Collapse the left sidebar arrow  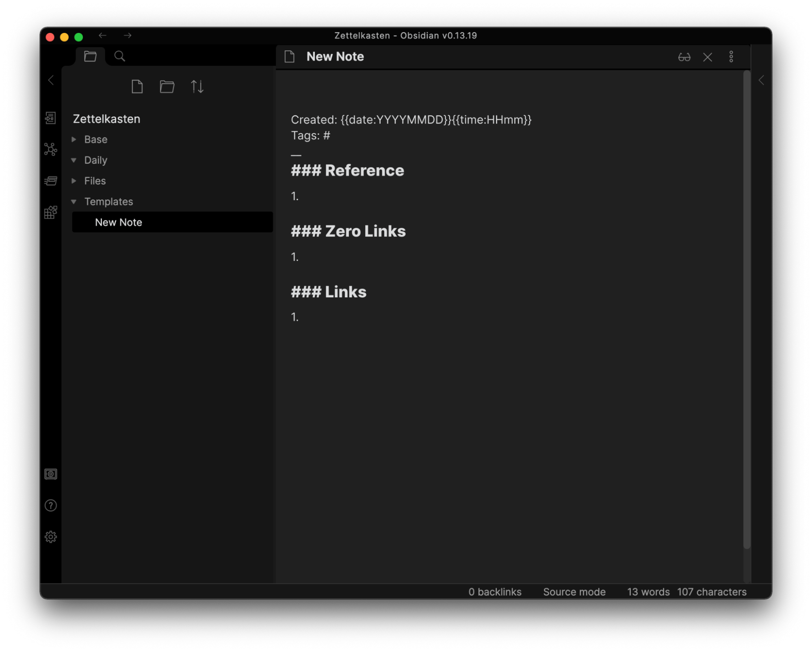point(51,80)
